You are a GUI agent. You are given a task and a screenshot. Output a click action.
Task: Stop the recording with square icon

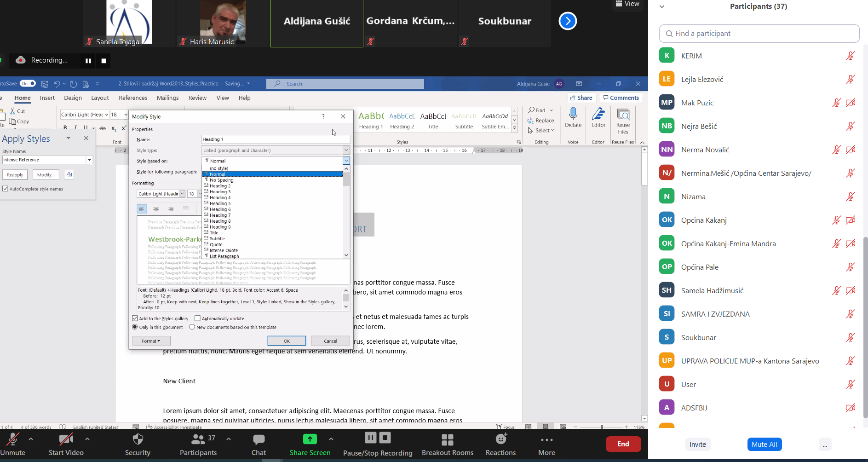click(104, 61)
